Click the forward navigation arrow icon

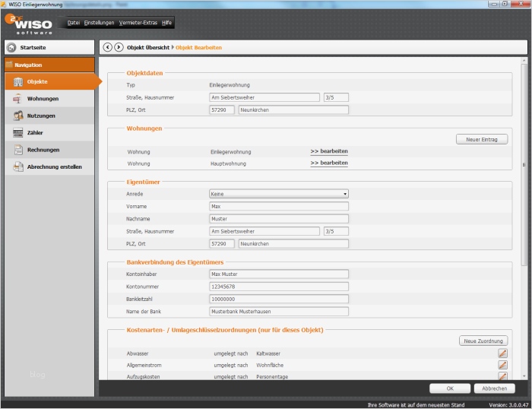coord(119,47)
